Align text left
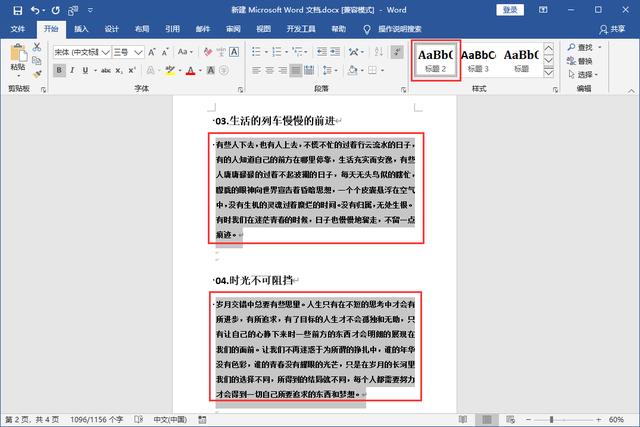Viewport: 640px width, 427px height. click(x=256, y=70)
